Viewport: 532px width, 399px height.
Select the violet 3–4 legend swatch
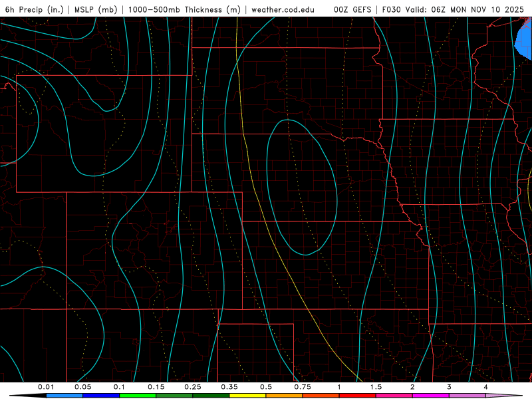click(x=467, y=396)
